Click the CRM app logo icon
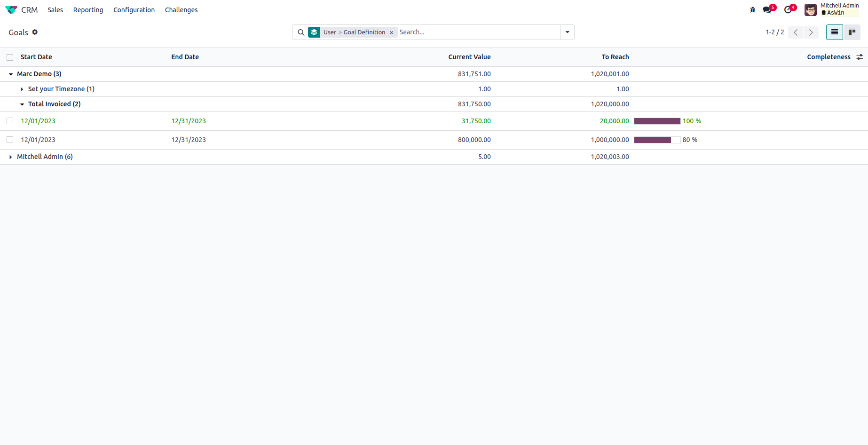 [11, 10]
